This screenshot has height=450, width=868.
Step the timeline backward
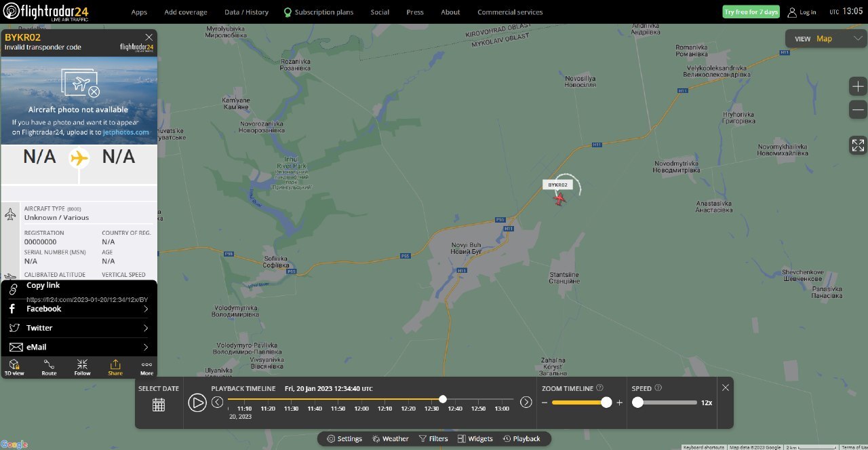217,402
